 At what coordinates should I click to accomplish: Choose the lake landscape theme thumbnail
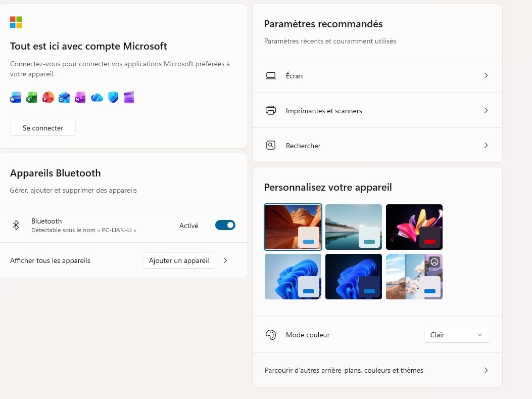point(353,227)
